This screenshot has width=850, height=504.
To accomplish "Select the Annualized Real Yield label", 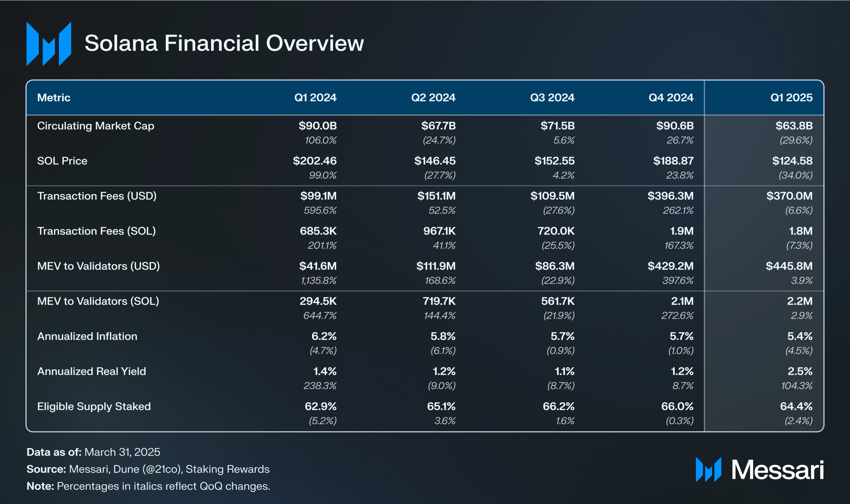I will pyautogui.click(x=92, y=371).
